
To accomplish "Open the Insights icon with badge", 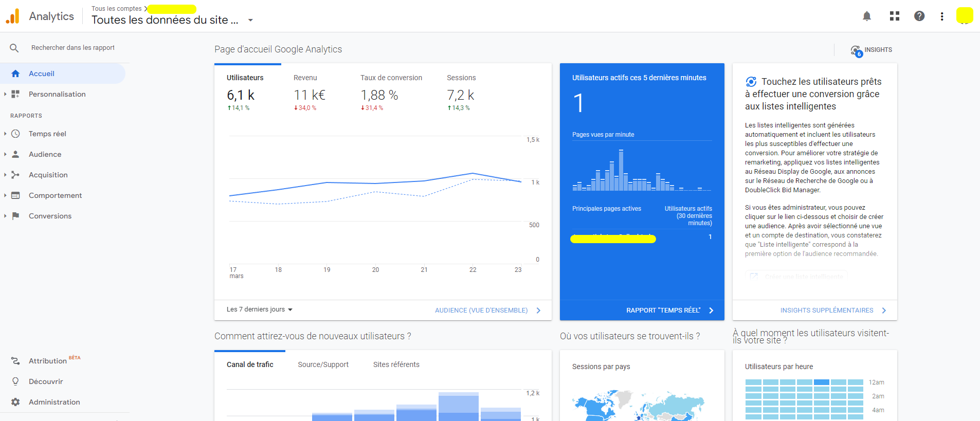I will click(x=856, y=51).
